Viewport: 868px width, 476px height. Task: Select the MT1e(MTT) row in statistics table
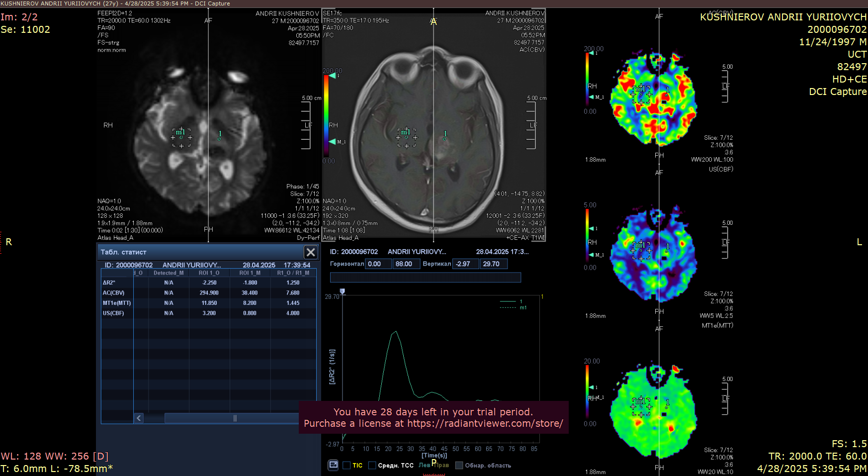coord(117,303)
